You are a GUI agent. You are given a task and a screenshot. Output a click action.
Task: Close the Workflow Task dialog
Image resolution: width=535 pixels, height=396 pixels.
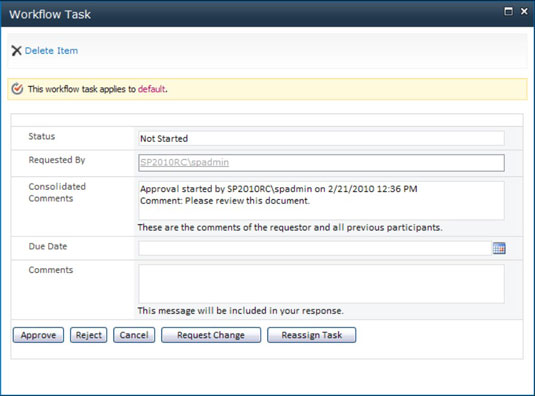click(x=524, y=11)
